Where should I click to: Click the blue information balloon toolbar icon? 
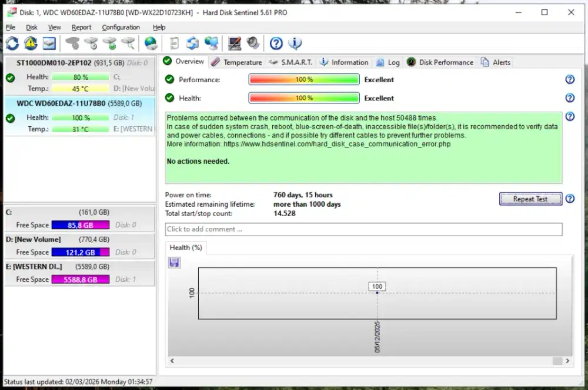295,43
